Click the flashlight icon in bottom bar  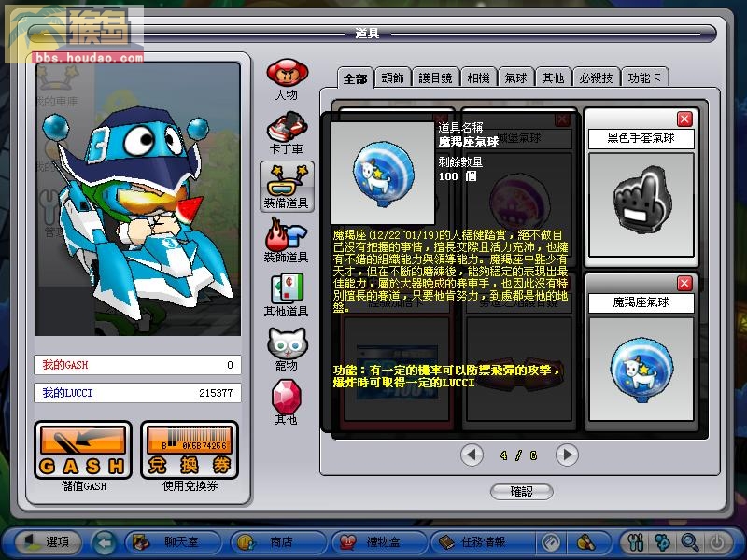click(586, 542)
